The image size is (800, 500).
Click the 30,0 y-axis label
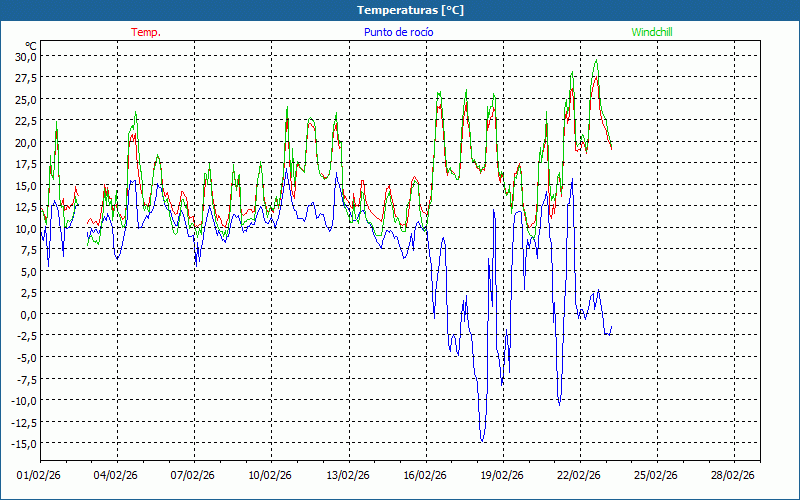(25, 56)
